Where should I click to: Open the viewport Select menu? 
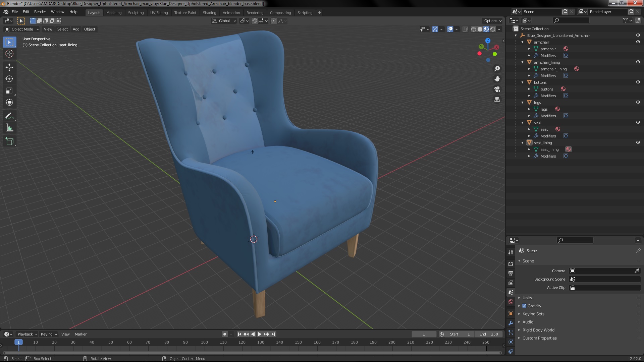[x=62, y=29]
